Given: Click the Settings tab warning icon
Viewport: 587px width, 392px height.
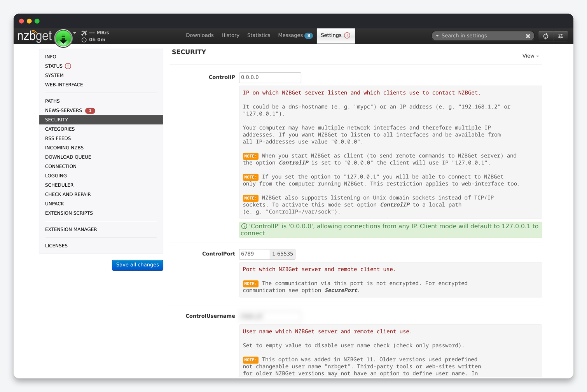Looking at the screenshot, I should point(347,35).
